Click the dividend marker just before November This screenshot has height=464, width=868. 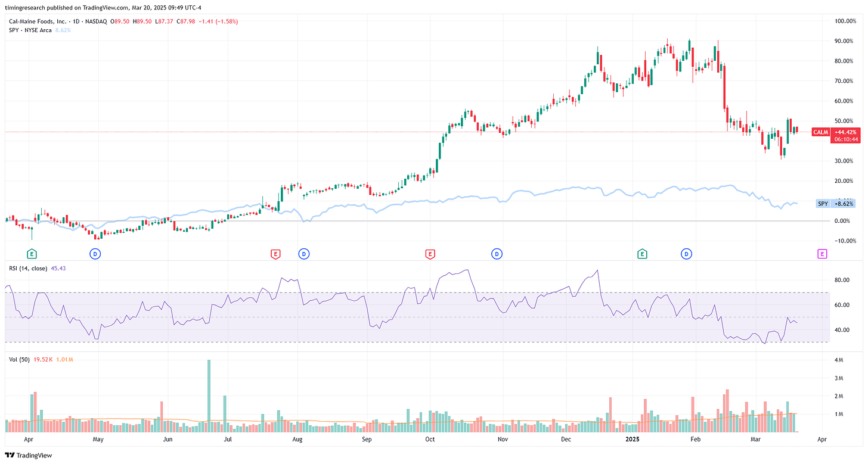(497, 254)
